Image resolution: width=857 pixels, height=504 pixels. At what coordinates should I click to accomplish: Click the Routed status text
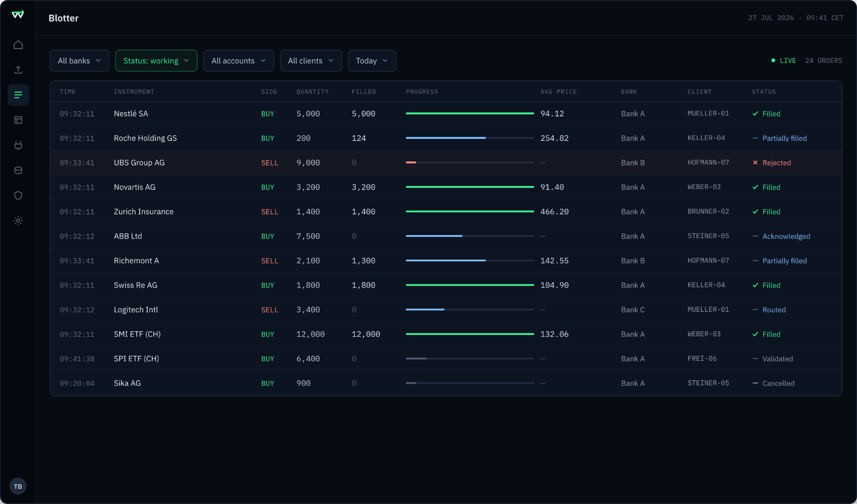tap(774, 310)
